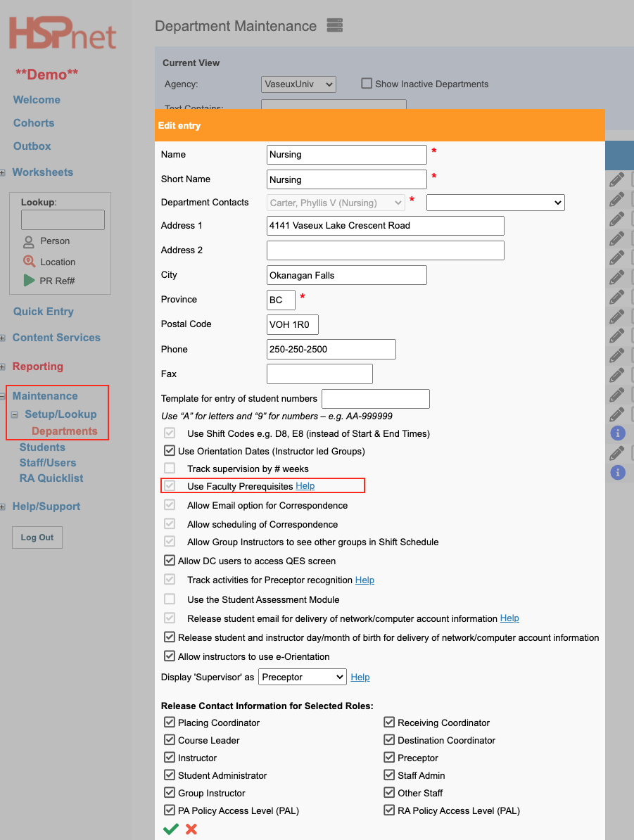Screen dimensions: 634x840
Task: Select Departments in sidebar
Action: pyautogui.click(x=64, y=431)
